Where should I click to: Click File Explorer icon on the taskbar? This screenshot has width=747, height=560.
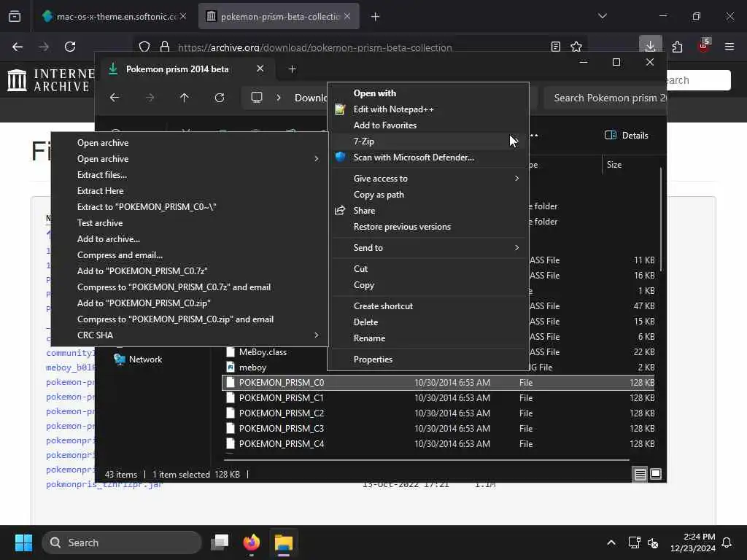pos(284,542)
